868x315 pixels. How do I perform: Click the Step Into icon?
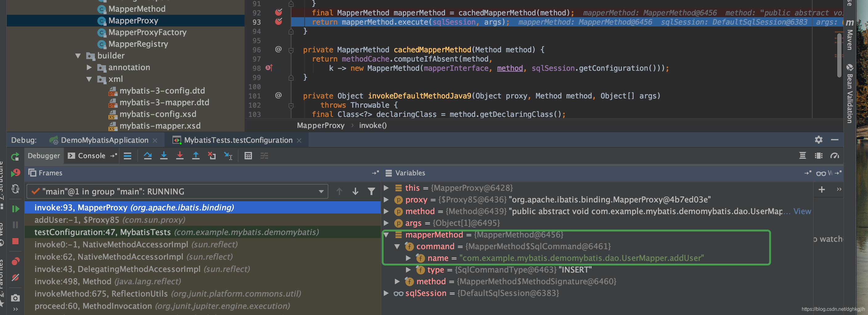pos(164,156)
